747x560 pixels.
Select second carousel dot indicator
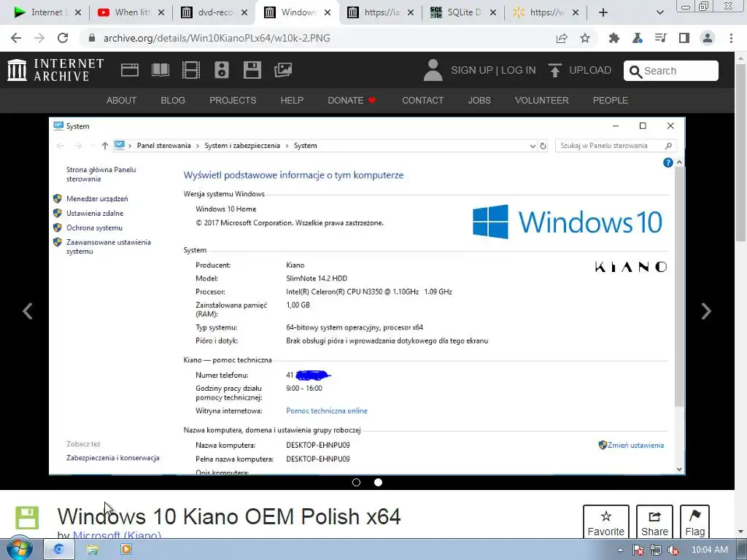[379, 483]
